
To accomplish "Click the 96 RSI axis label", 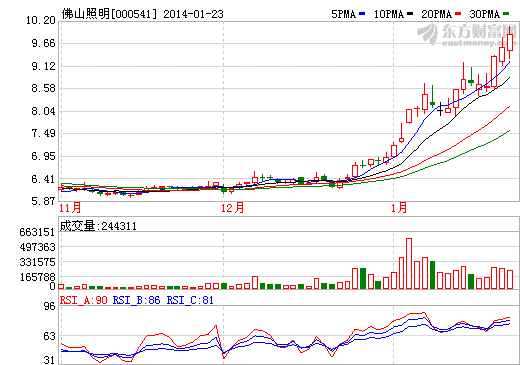I will 50,306.
